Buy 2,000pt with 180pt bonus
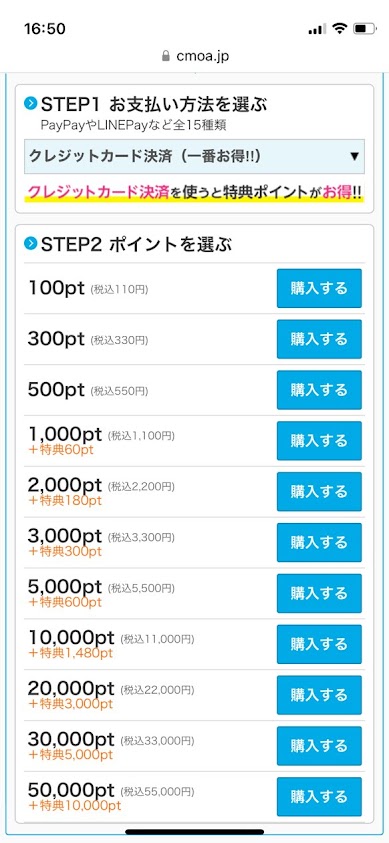This screenshot has height=843, width=389. pos(319,491)
